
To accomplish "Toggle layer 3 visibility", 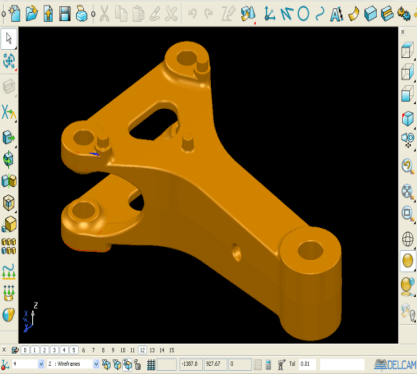I will [54, 350].
